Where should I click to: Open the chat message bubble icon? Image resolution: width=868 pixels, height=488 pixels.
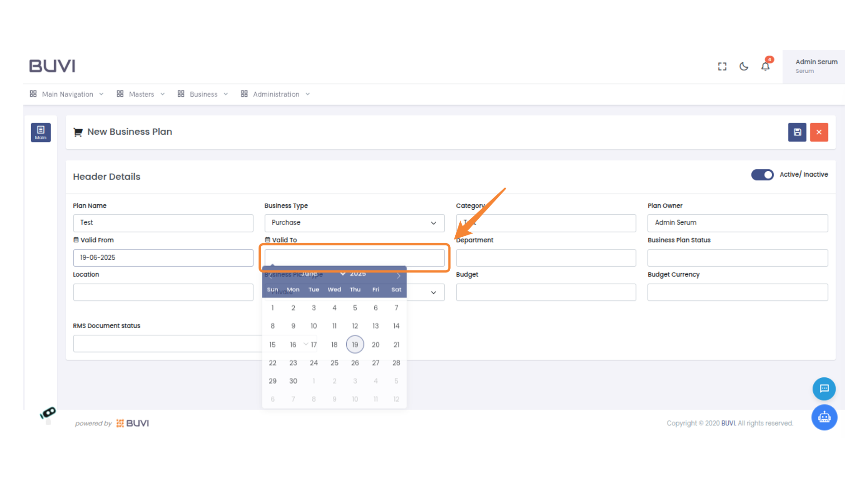click(824, 389)
